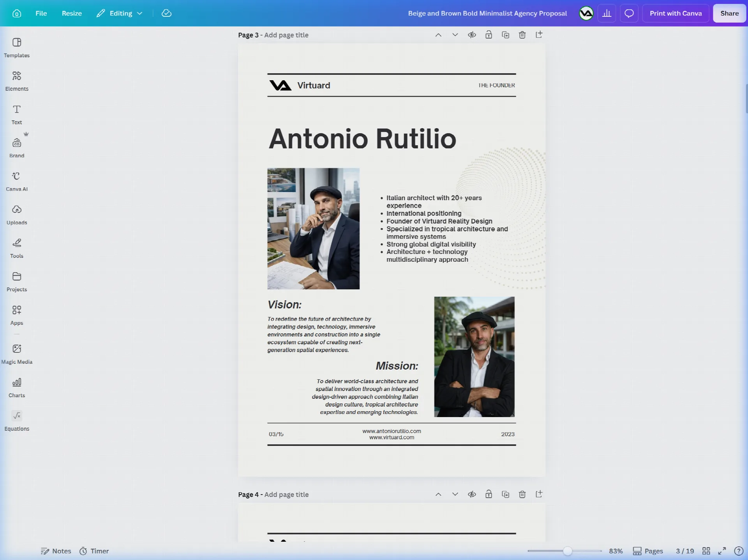Open the Canva AI panel

point(17,181)
